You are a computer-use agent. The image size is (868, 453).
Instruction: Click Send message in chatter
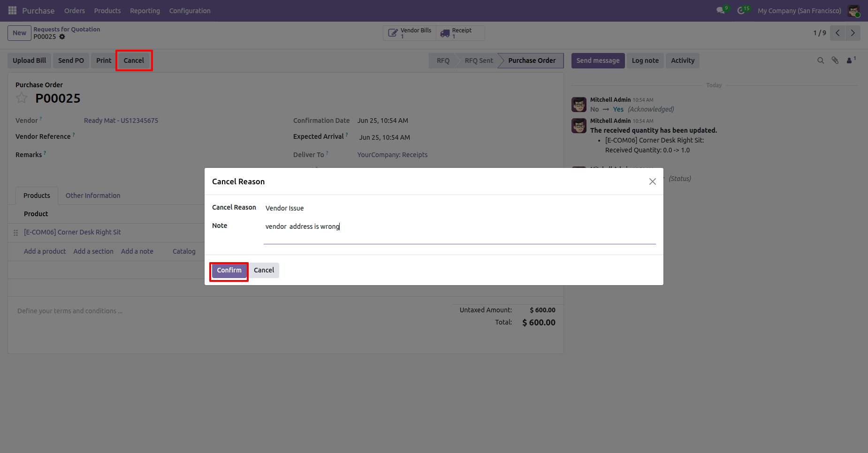598,60
